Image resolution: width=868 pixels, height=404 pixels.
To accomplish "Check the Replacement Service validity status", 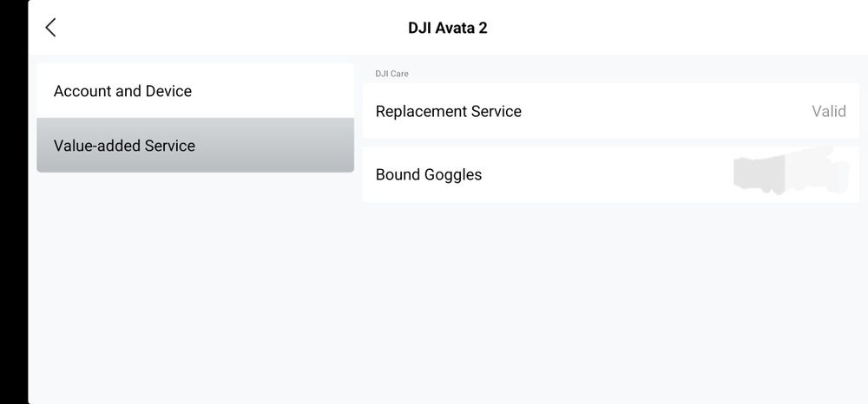I will [x=828, y=111].
